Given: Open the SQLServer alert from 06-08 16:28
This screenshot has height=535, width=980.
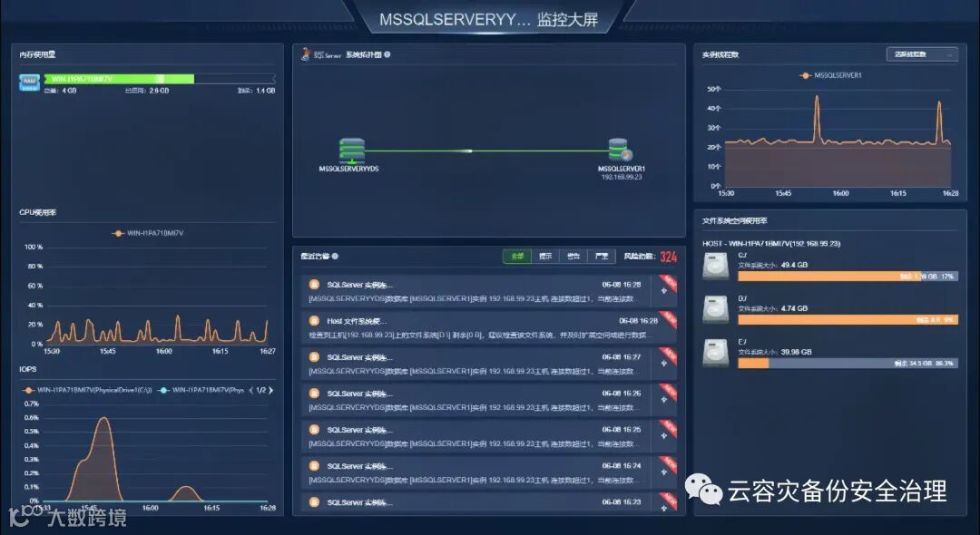Looking at the screenshot, I should [x=488, y=292].
